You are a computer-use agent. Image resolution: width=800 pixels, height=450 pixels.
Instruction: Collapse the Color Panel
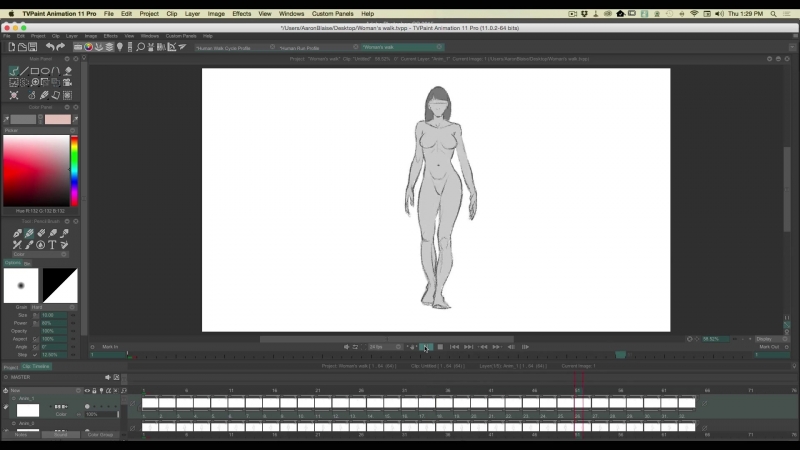click(x=67, y=107)
